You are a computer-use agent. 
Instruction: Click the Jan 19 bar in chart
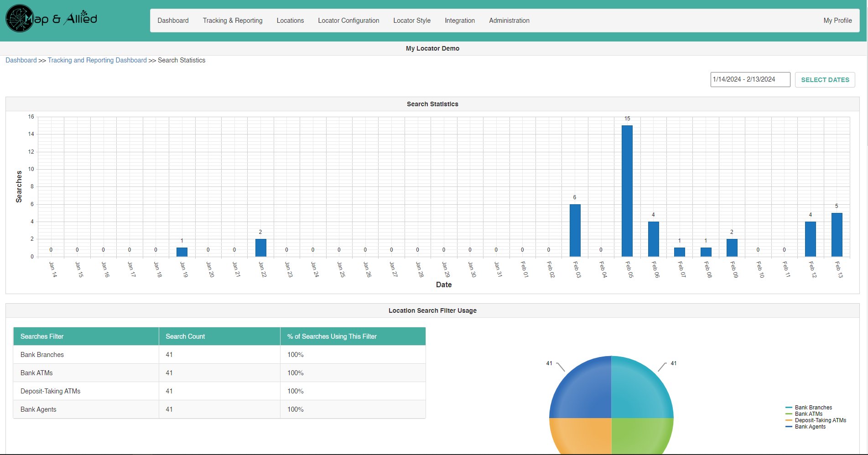coord(182,252)
